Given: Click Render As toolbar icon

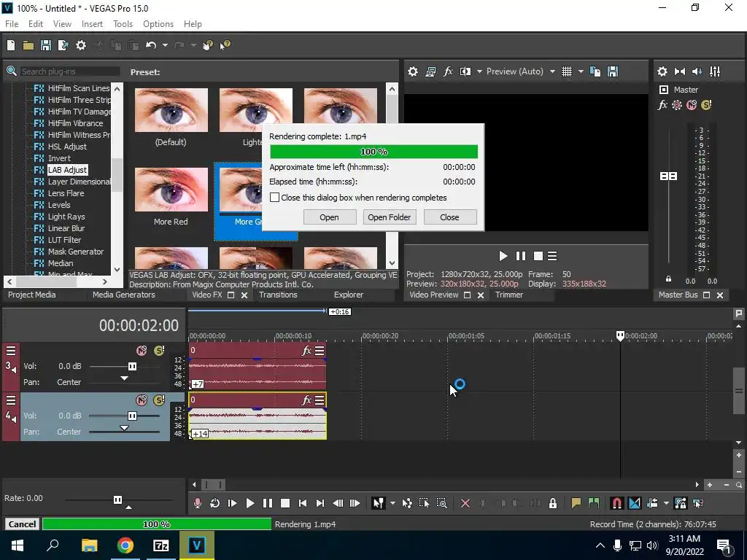Looking at the screenshot, I should tap(63, 45).
